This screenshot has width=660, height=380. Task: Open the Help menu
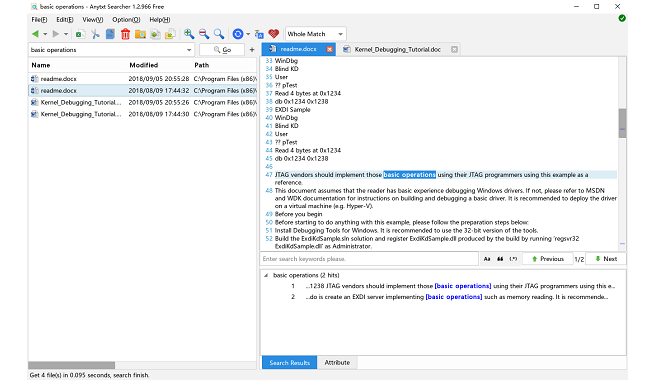tap(160, 20)
